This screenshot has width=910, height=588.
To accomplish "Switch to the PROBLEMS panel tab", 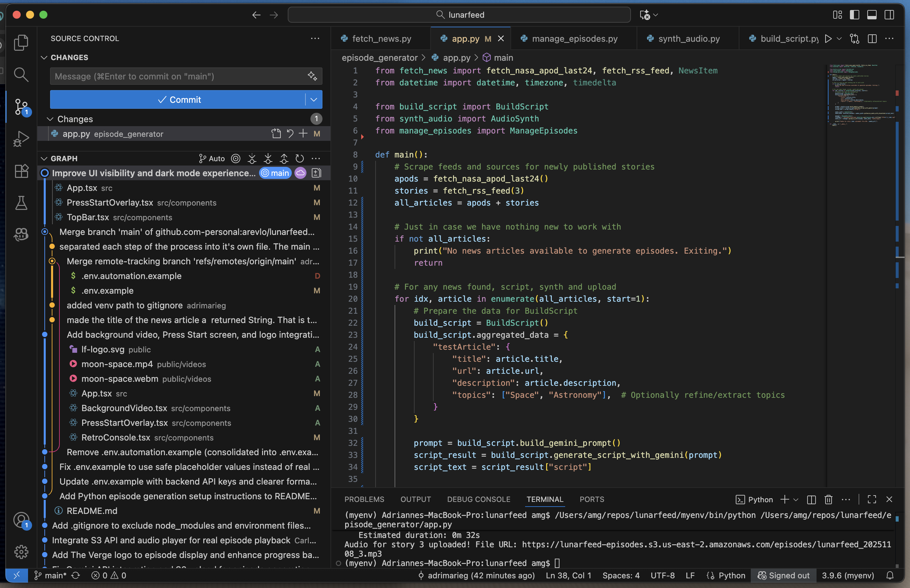I will pyautogui.click(x=364, y=500).
